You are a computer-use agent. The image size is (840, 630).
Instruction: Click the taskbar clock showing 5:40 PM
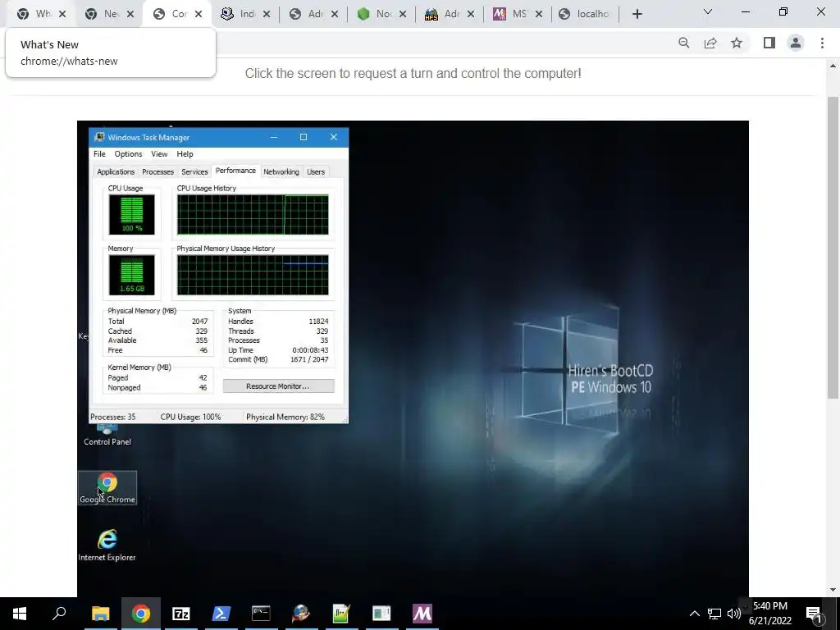coord(770,614)
